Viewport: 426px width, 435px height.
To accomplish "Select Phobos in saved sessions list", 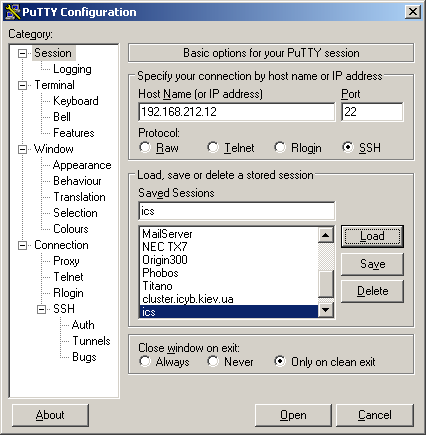I will [x=229, y=273].
